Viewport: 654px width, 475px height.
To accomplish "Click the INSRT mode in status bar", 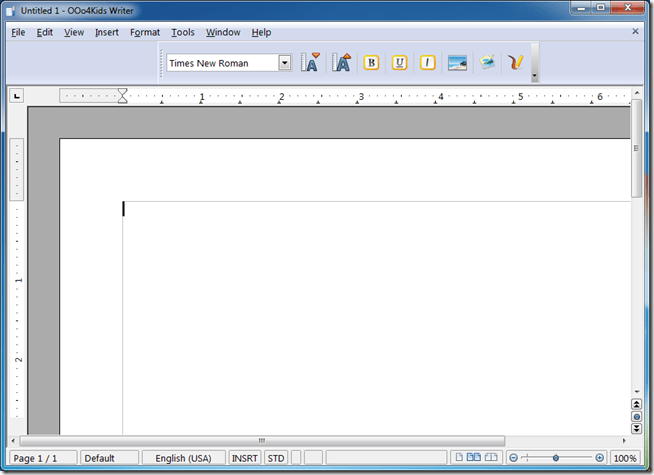I will [x=244, y=458].
